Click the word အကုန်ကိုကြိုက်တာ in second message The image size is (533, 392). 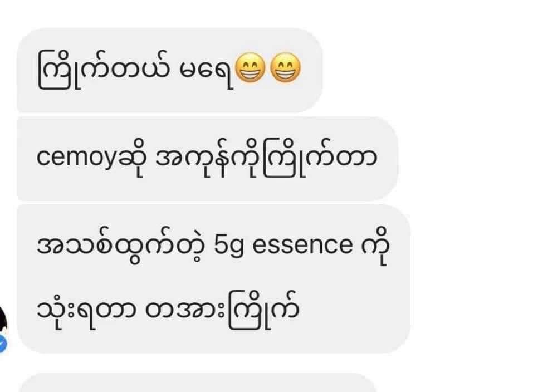click(x=266, y=159)
